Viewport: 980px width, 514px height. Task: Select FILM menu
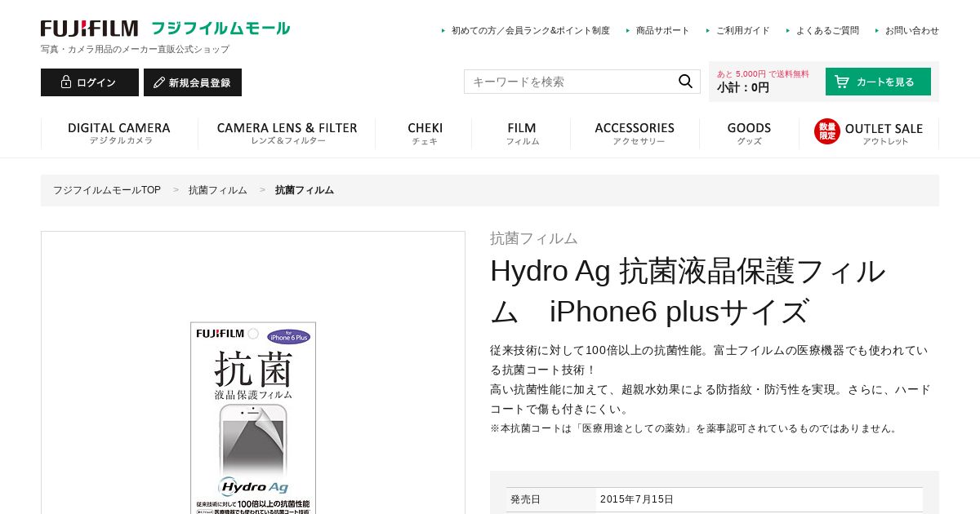(521, 133)
